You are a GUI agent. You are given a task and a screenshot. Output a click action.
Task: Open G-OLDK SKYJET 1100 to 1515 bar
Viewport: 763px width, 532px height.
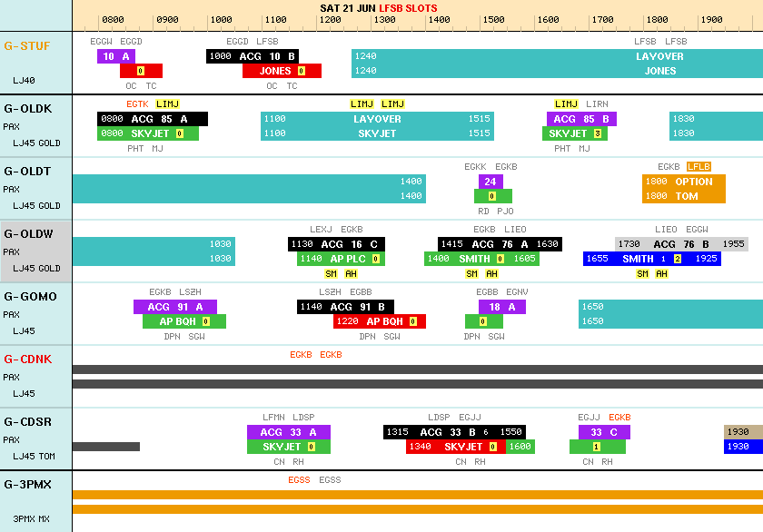377,133
